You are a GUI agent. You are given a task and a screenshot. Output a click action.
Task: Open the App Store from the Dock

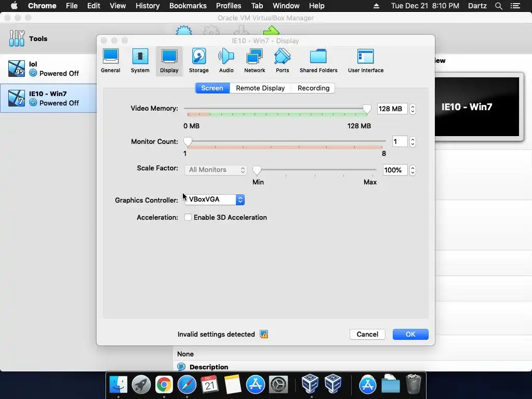pyautogui.click(x=256, y=385)
